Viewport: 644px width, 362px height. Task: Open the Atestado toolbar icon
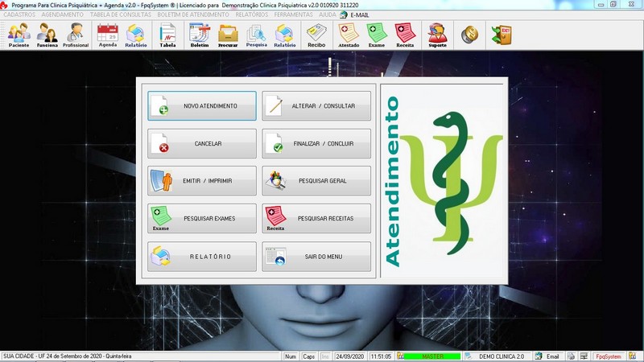[349, 35]
